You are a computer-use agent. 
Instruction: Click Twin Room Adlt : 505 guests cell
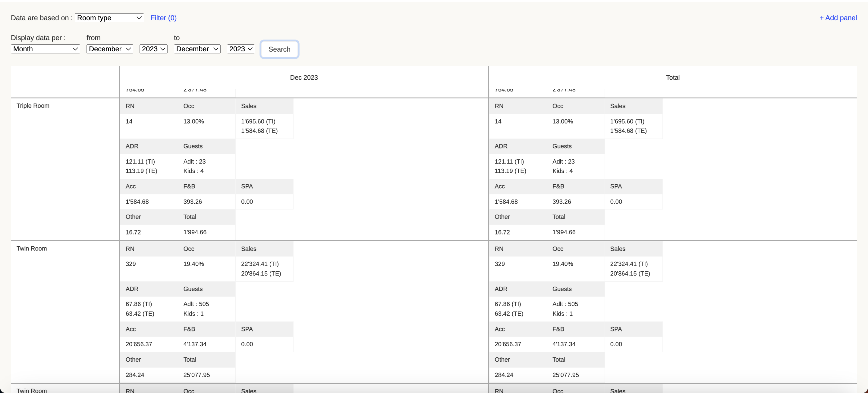[196, 304]
